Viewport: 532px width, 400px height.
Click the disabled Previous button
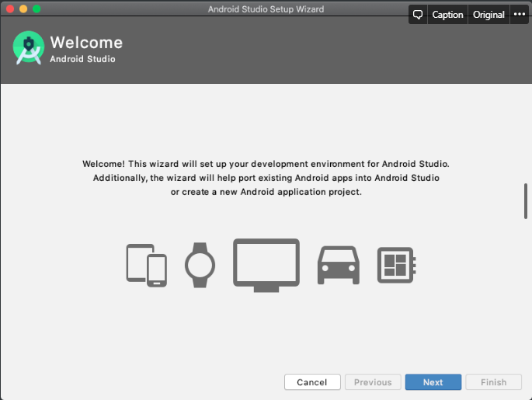[373, 382]
